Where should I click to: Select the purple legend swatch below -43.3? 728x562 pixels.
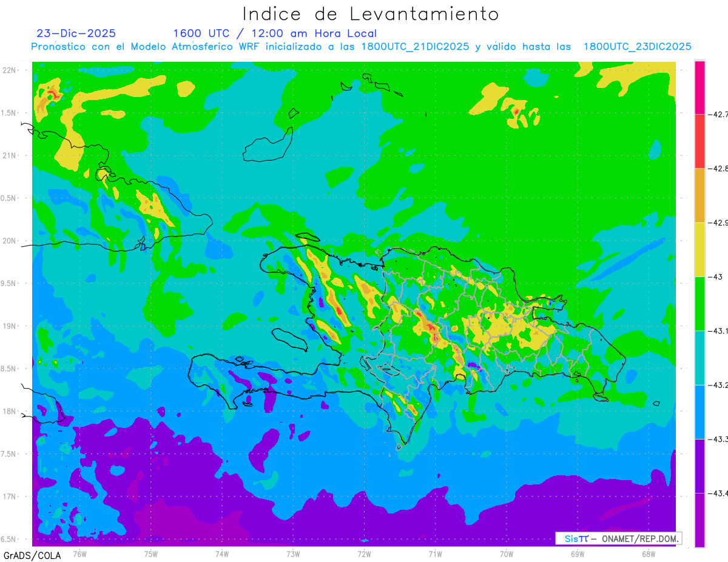click(x=699, y=466)
